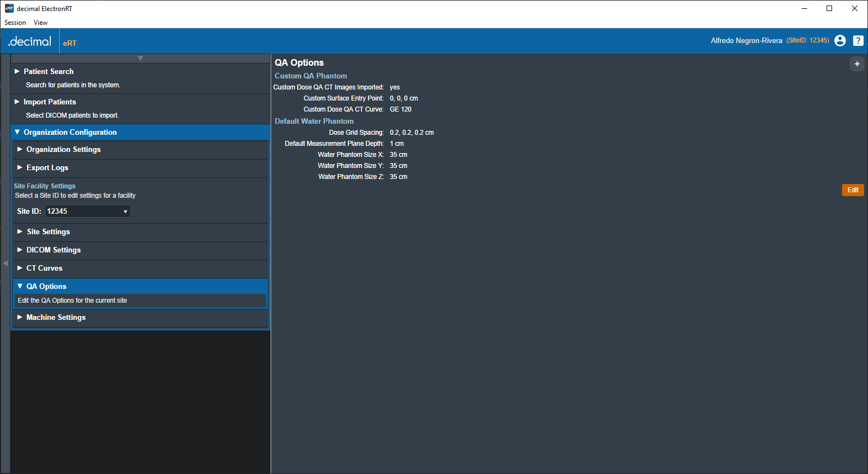The height and width of the screenshot is (474, 868).
Task: Click the 'Custom Dose QA CT Curve:' label
Action: pos(343,109)
